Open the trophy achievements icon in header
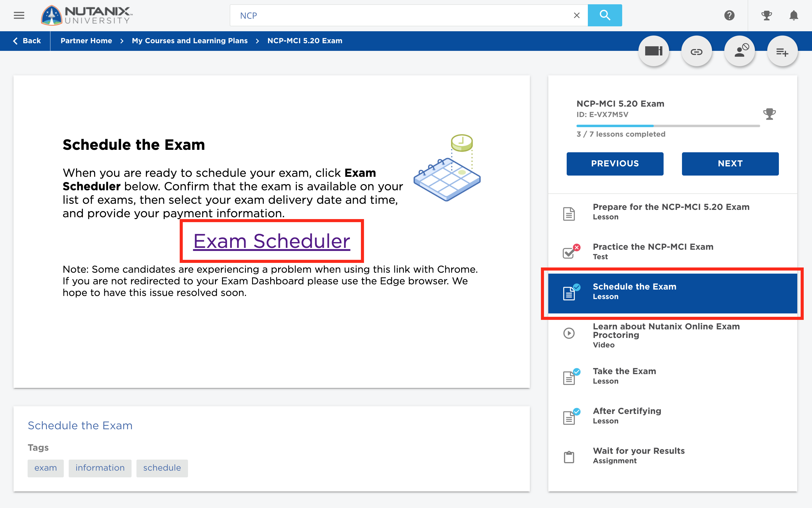812x508 pixels. pos(767,15)
